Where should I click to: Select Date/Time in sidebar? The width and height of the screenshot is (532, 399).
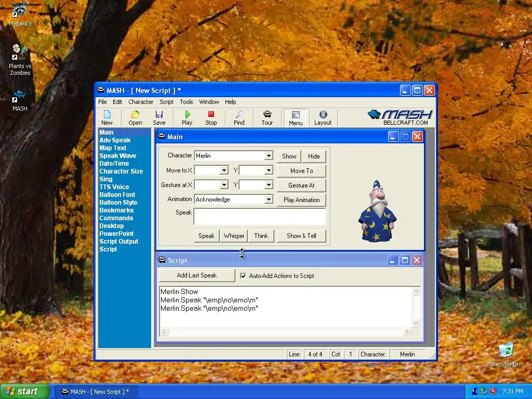[114, 164]
